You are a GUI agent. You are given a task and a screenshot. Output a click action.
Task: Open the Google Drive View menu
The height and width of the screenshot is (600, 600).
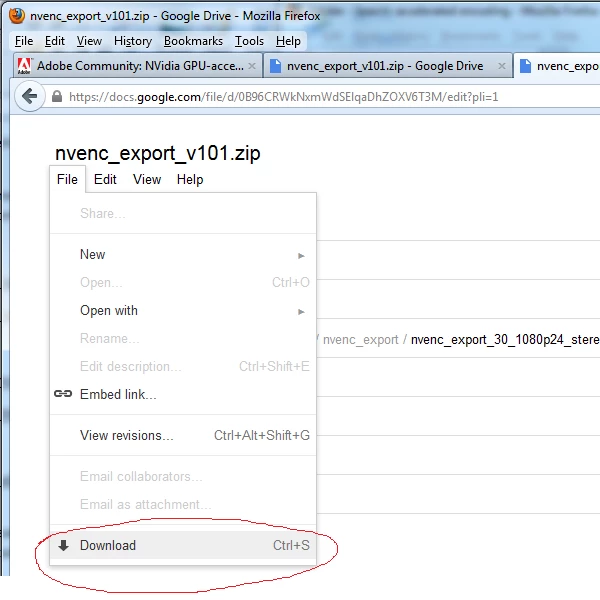147,179
